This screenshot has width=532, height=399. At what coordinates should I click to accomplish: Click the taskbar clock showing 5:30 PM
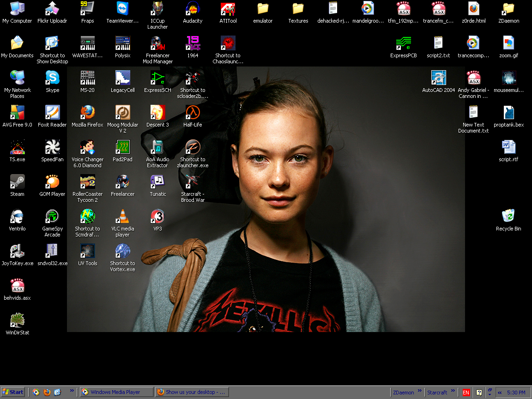coord(516,393)
